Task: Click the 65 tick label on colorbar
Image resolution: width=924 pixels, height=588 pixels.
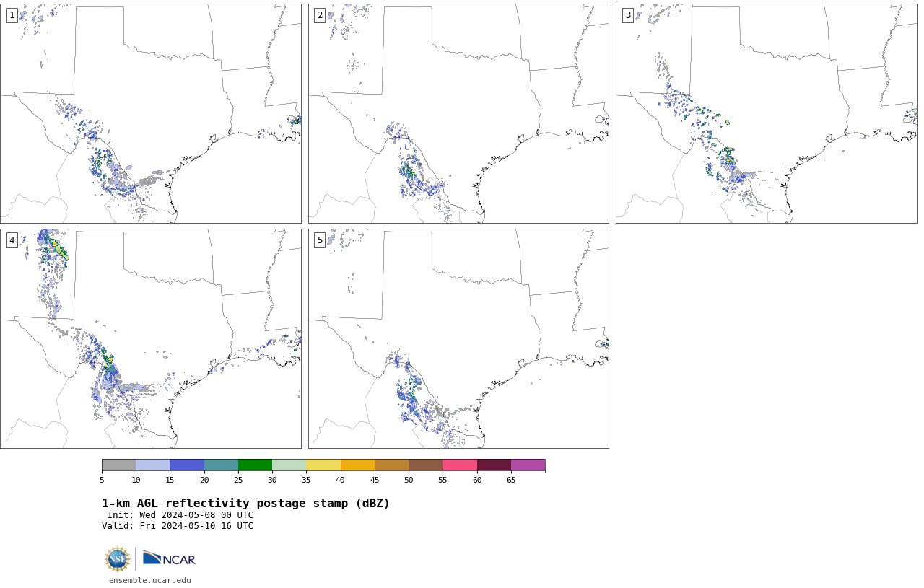Action: [x=511, y=481]
